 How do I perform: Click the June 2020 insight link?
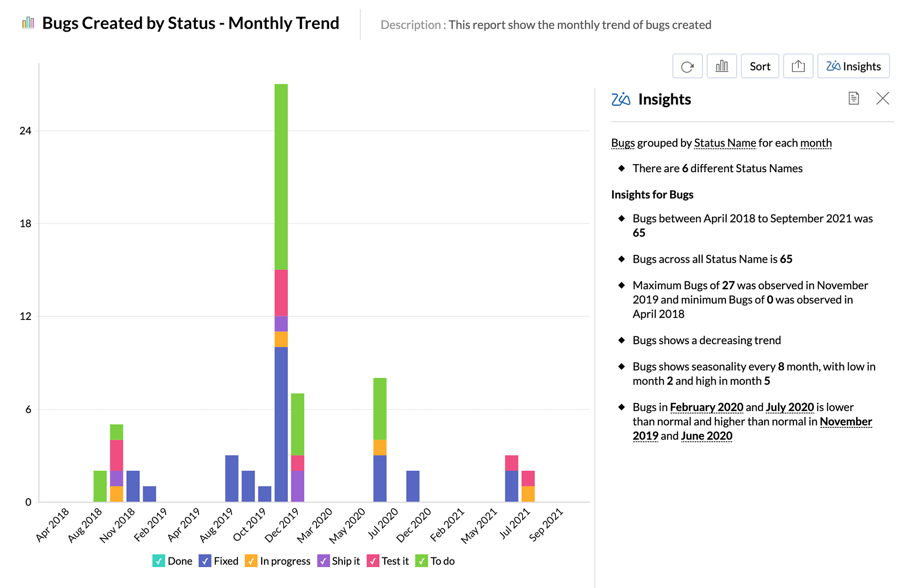click(x=706, y=436)
